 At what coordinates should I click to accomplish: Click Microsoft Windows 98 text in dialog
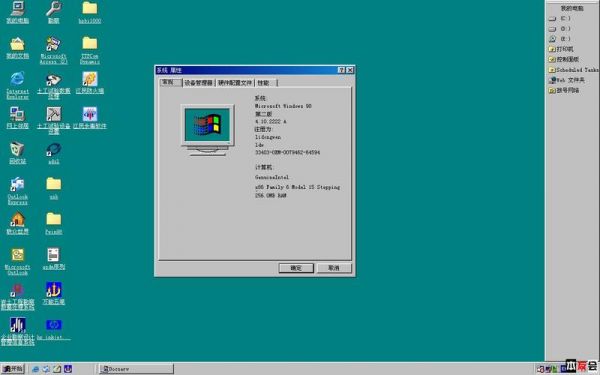point(283,106)
